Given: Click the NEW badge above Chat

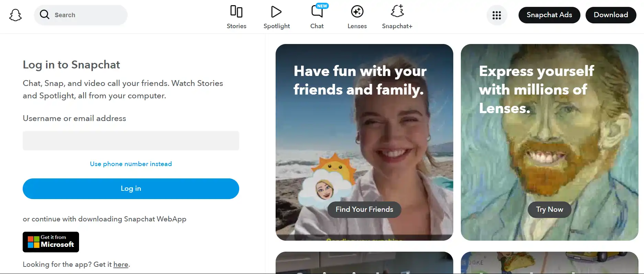Looking at the screenshot, I should [x=322, y=6].
